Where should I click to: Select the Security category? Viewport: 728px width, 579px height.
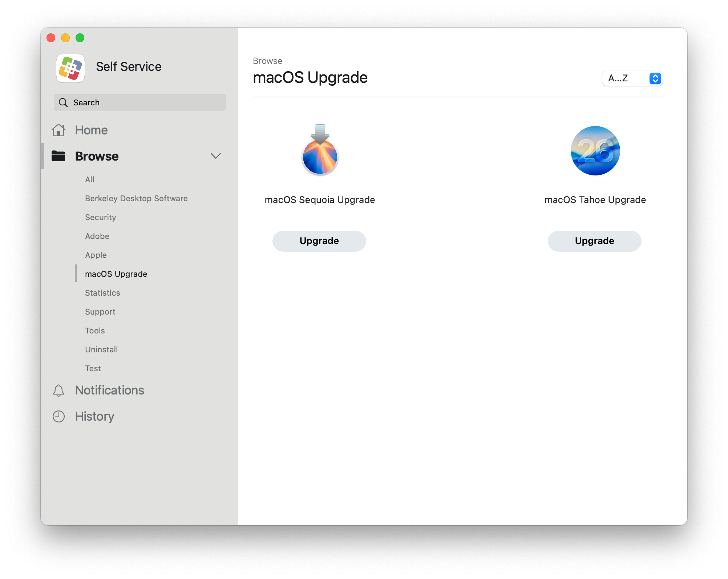pos(100,217)
